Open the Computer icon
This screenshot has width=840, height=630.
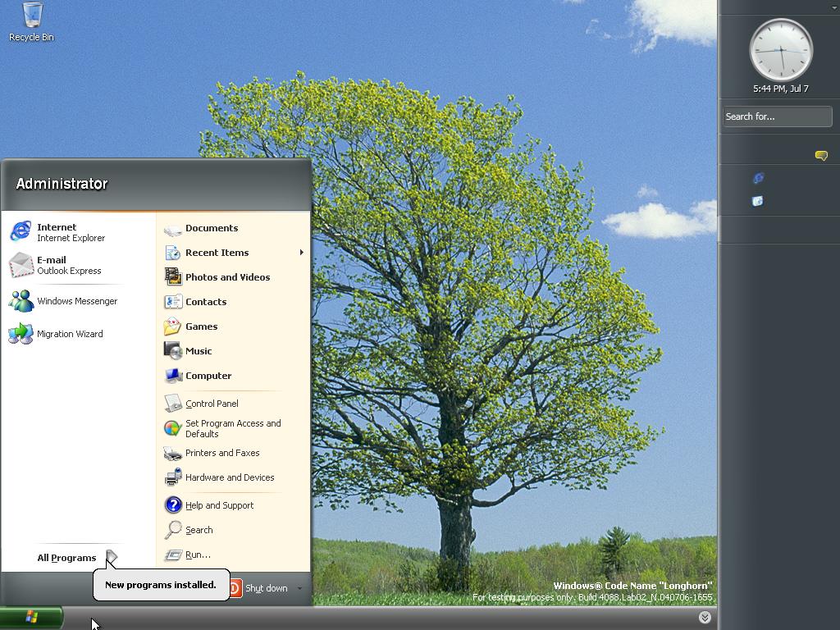coord(172,376)
